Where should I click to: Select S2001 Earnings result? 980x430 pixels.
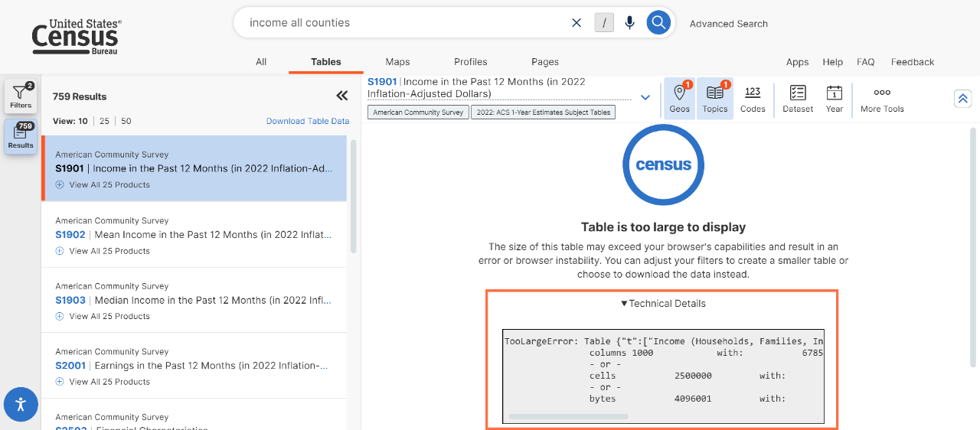(194, 366)
